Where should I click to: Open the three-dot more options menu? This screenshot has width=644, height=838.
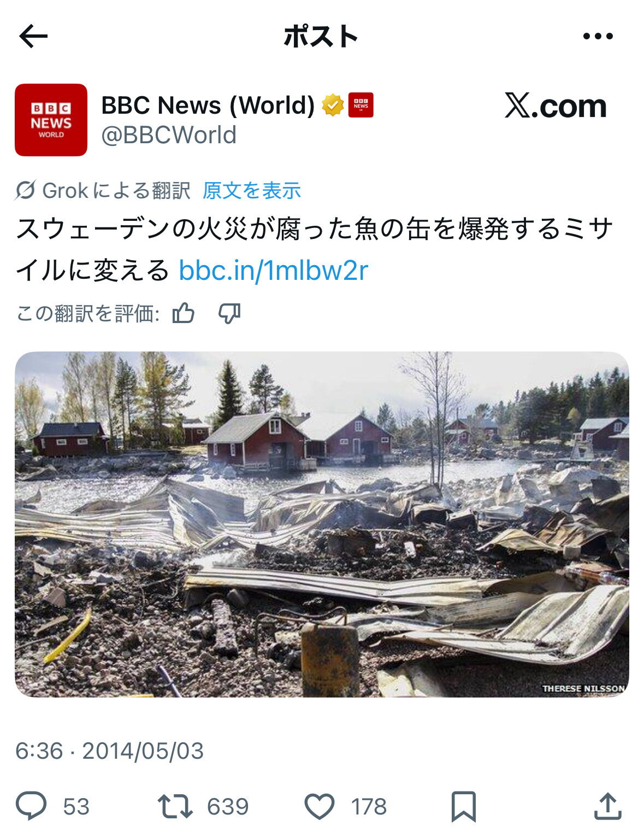pos(598,37)
